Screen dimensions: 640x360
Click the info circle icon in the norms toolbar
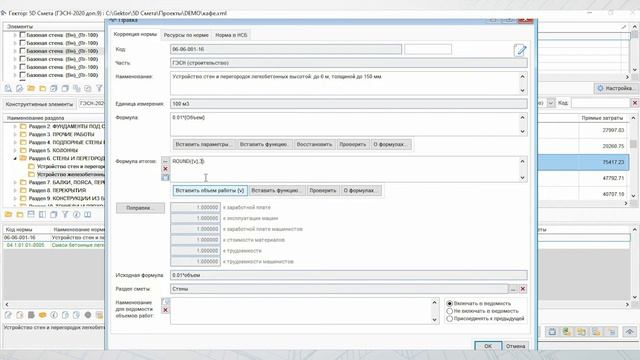click(x=54, y=315)
